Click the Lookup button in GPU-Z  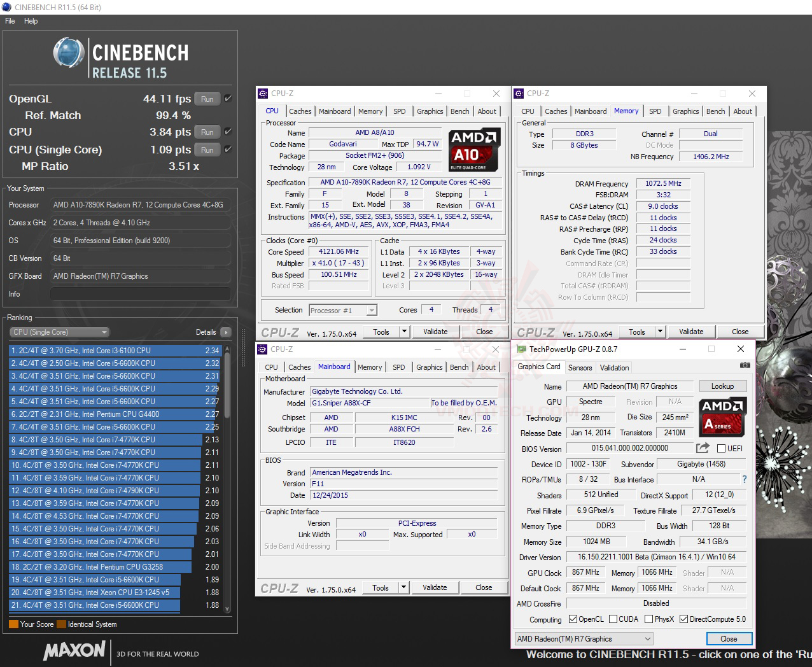click(x=722, y=386)
